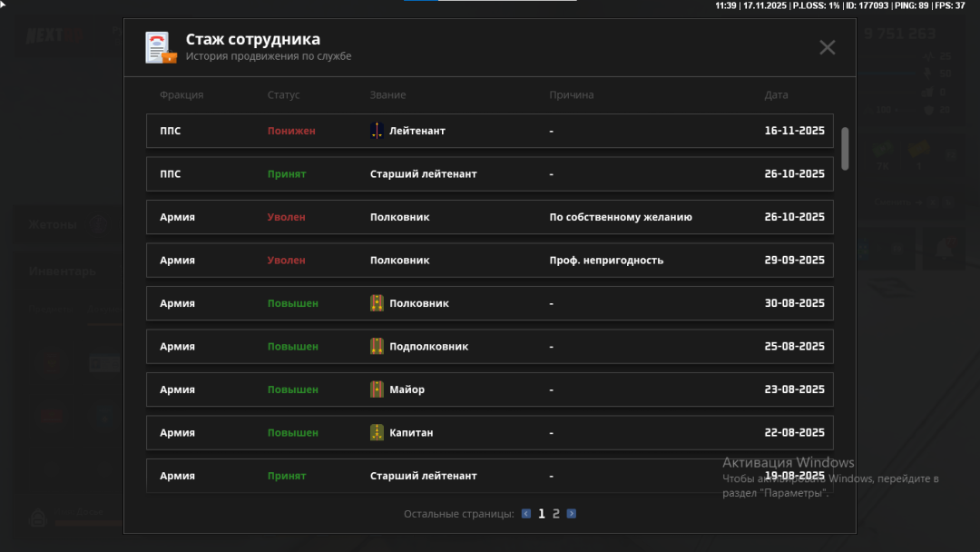The width and height of the screenshot is (980, 552).
Task: Close the Стаж сотрудника dialog
Action: click(x=827, y=47)
